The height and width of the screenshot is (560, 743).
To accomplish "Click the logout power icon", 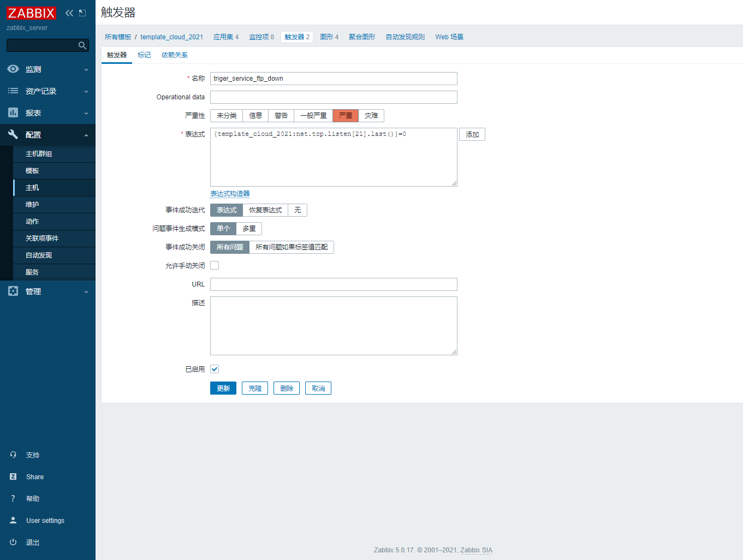I will point(13,542).
